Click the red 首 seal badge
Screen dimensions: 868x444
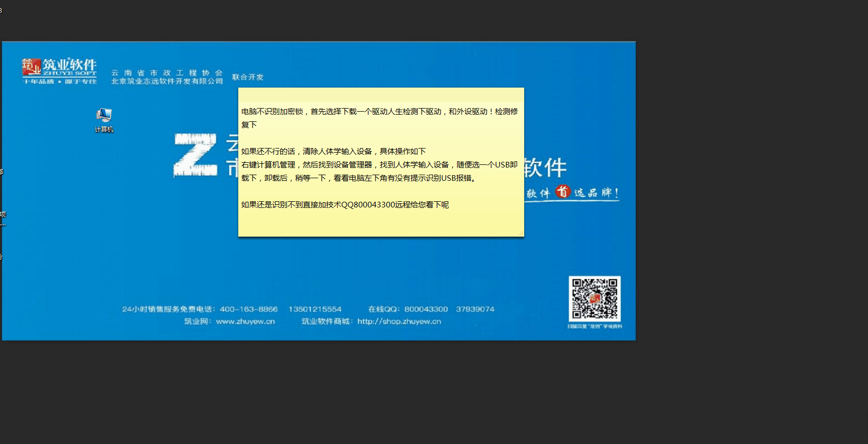pyautogui.click(x=563, y=192)
